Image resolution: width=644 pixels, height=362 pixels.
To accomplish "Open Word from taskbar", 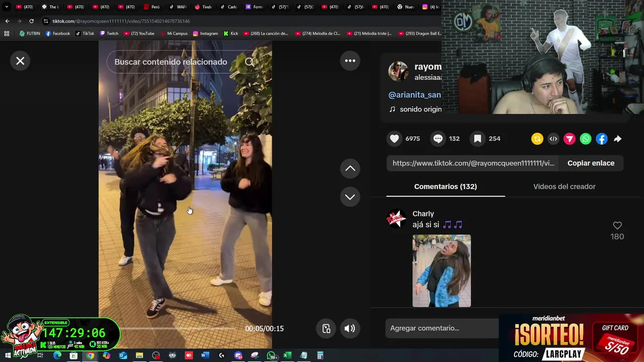I will (205, 355).
